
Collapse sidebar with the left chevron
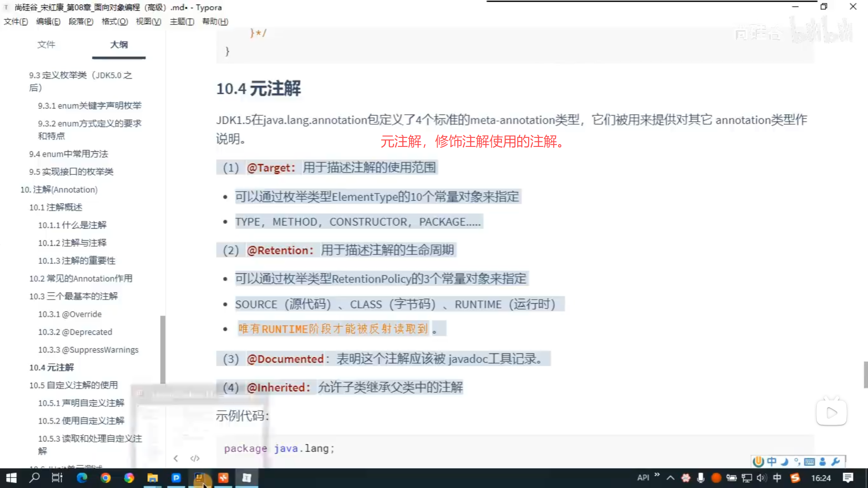pyautogui.click(x=176, y=458)
